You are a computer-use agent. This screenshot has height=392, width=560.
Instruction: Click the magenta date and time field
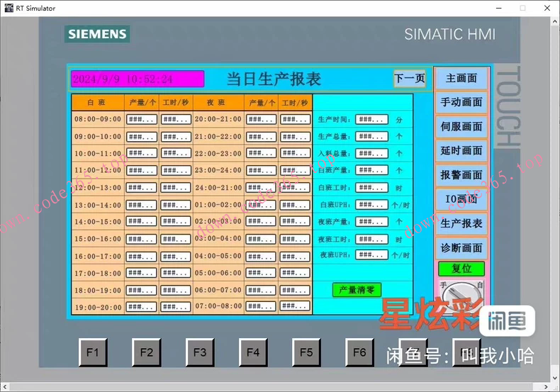tap(137, 79)
